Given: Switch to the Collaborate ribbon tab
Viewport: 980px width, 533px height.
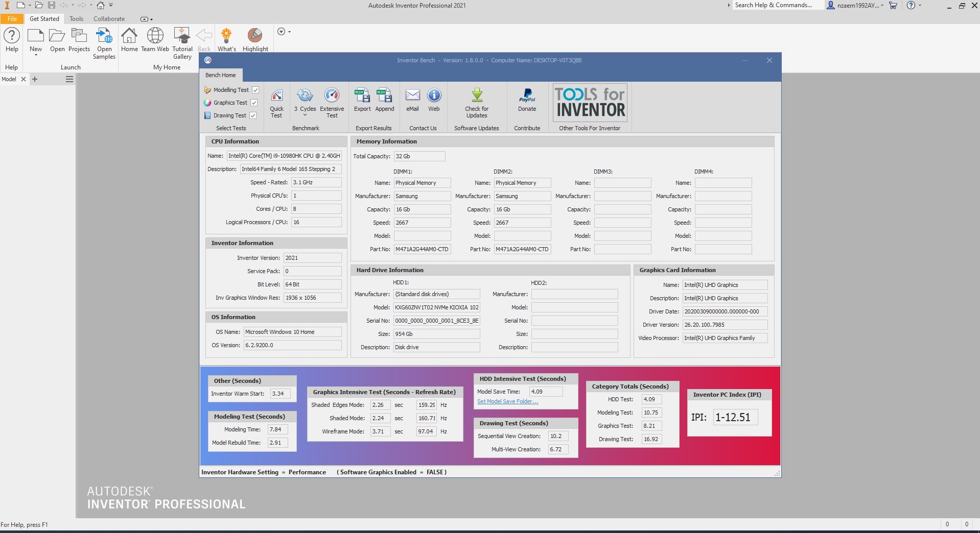Looking at the screenshot, I should coord(109,18).
